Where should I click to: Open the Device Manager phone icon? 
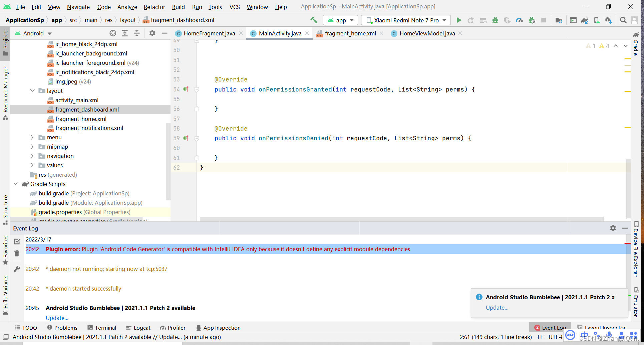[x=597, y=20]
